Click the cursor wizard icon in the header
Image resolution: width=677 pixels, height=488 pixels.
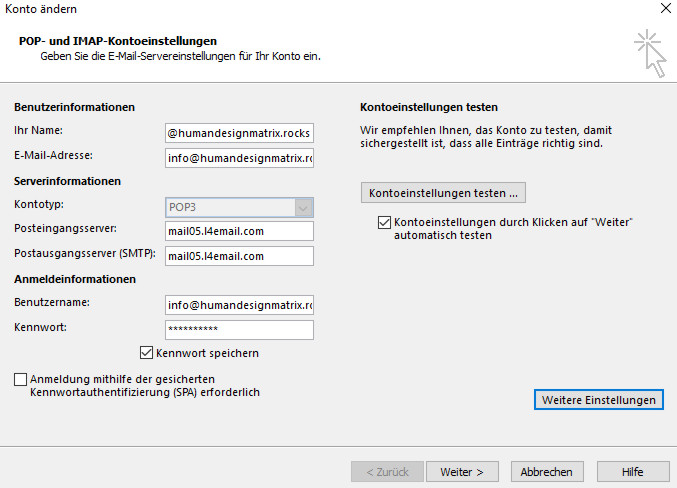(x=648, y=52)
